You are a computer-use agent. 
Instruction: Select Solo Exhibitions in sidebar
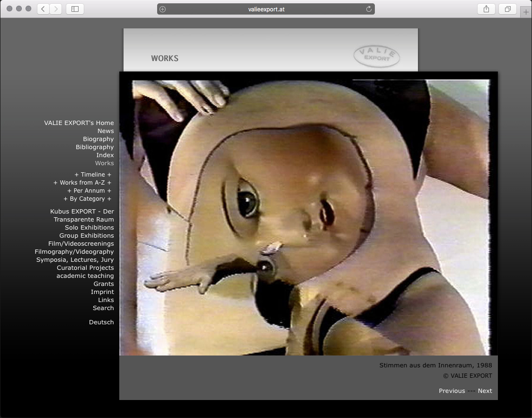coord(89,228)
